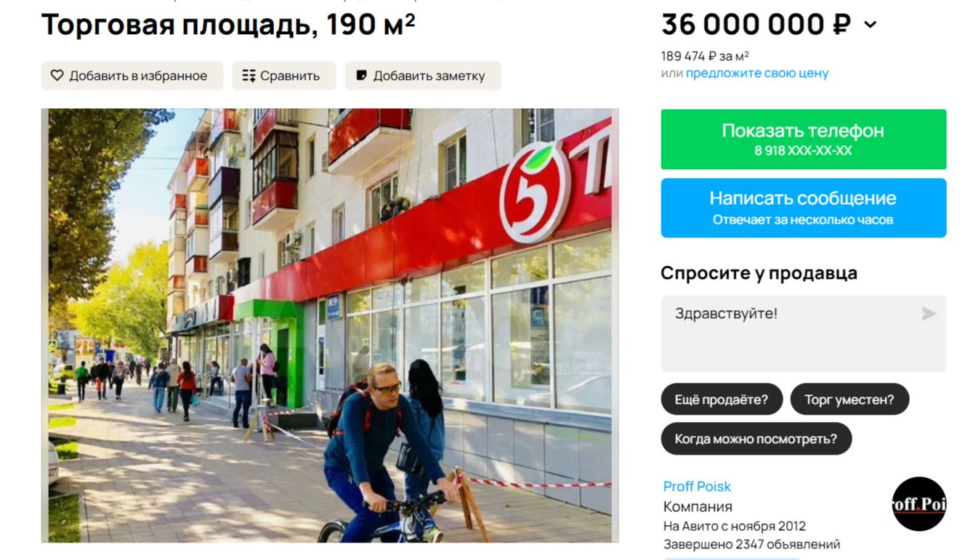Click 'Завершено 2347 объявлений' text
Image resolution: width=973 pixels, height=560 pixels.
click(x=752, y=544)
